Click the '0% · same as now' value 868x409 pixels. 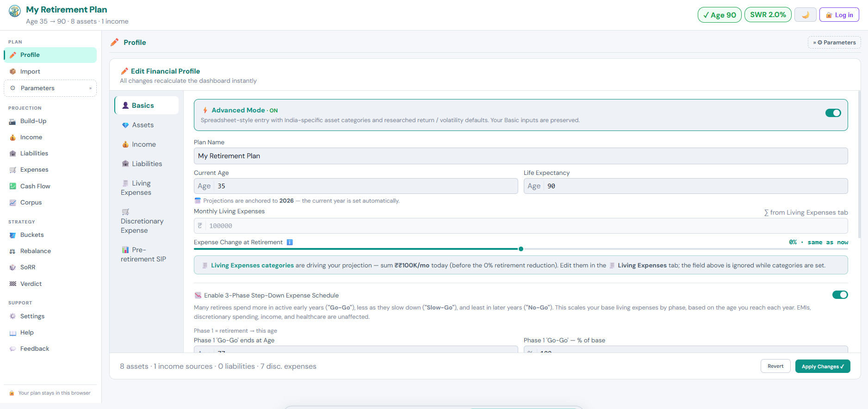tap(818, 242)
